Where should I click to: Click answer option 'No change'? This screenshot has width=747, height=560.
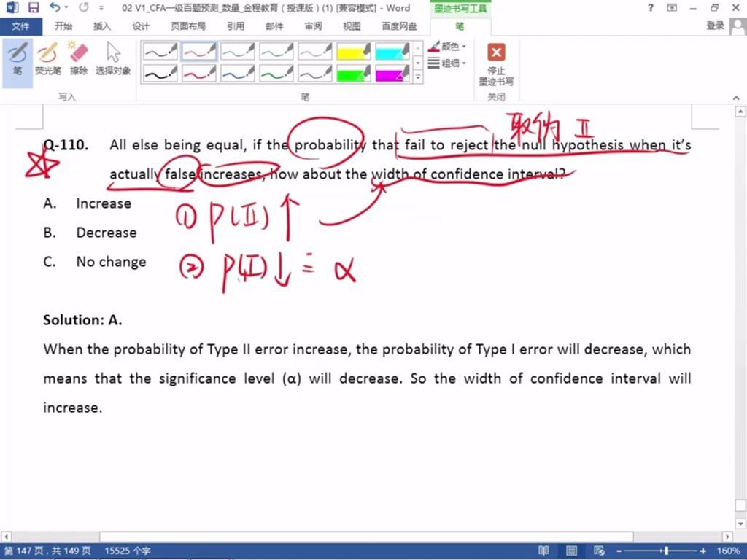(x=111, y=262)
